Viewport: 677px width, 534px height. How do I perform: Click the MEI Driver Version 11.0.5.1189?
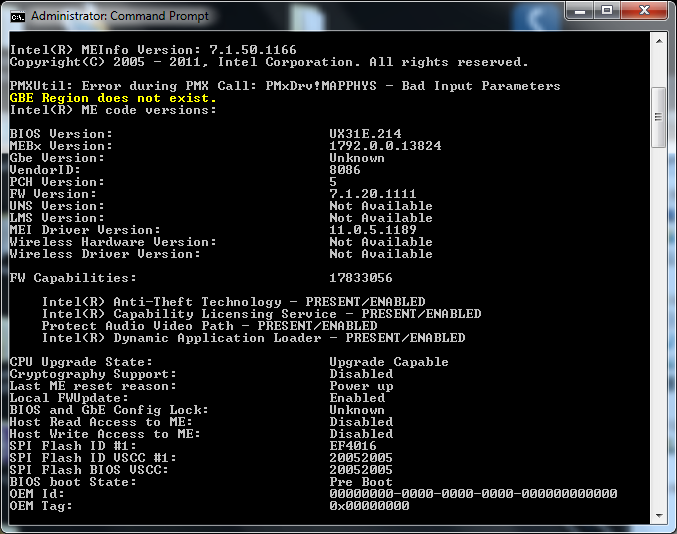pos(373,230)
